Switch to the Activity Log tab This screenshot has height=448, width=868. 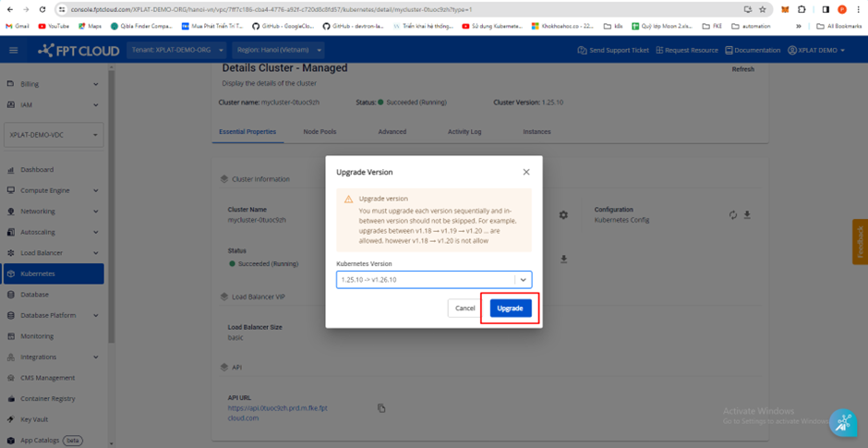click(464, 132)
